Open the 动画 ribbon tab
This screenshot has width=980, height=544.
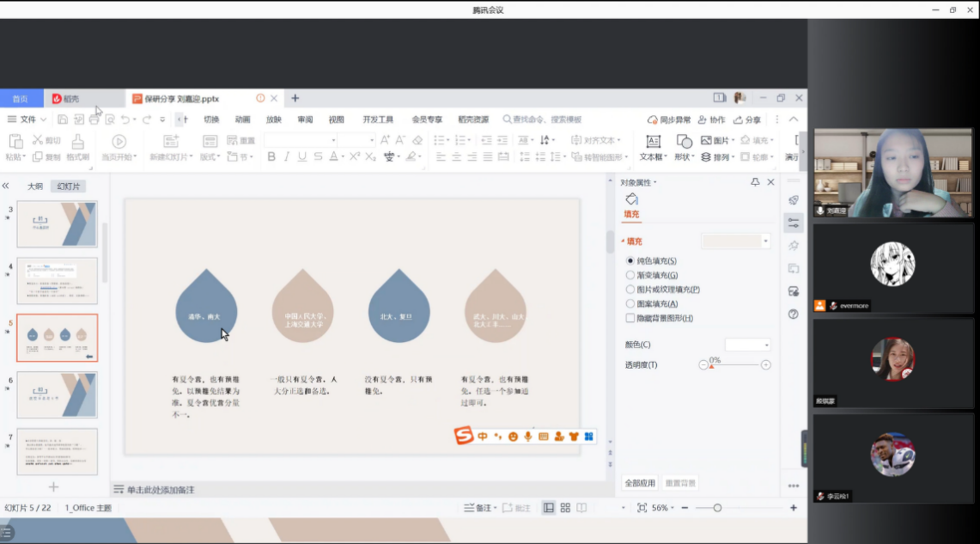click(x=242, y=119)
